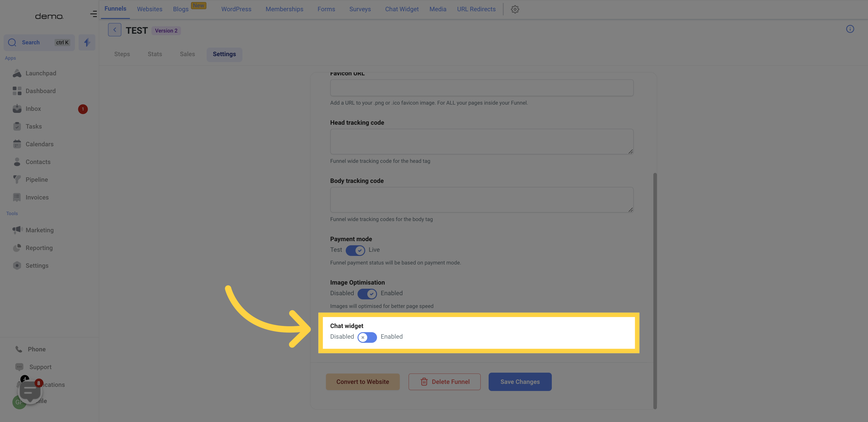Click the back arrow navigation icon
The height and width of the screenshot is (422, 868).
[x=115, y=29]
